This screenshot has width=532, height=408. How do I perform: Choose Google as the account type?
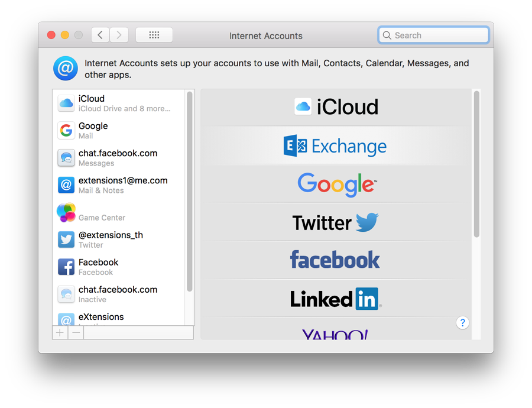pos(336,184)
